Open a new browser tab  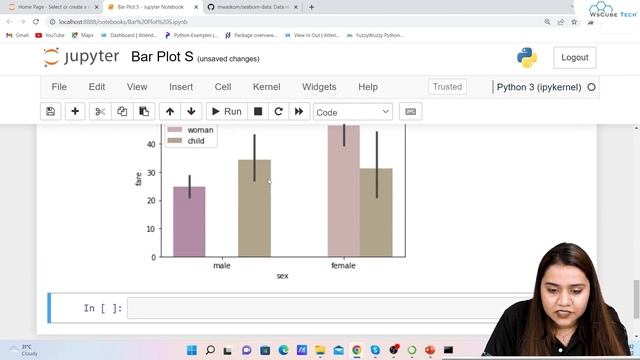click(311, 7)
